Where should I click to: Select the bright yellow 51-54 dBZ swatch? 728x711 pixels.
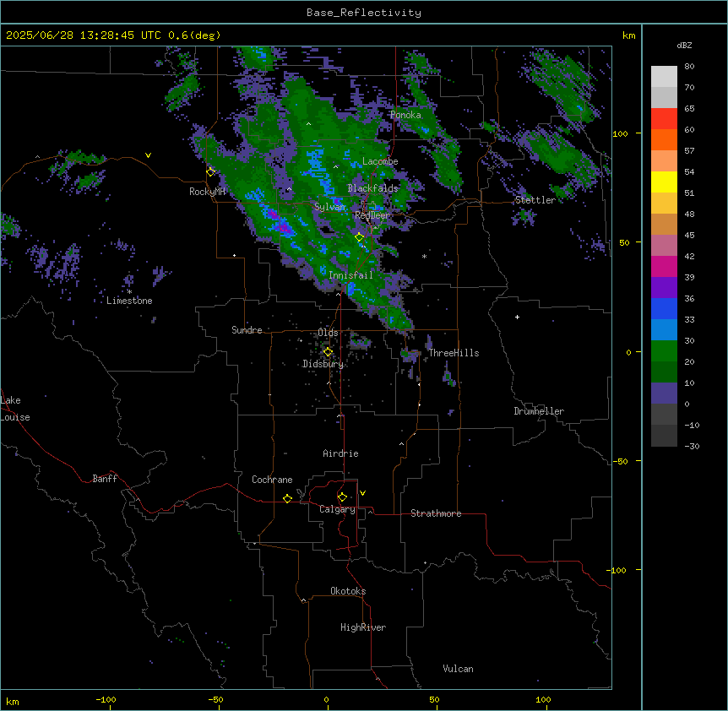point(664,182)
